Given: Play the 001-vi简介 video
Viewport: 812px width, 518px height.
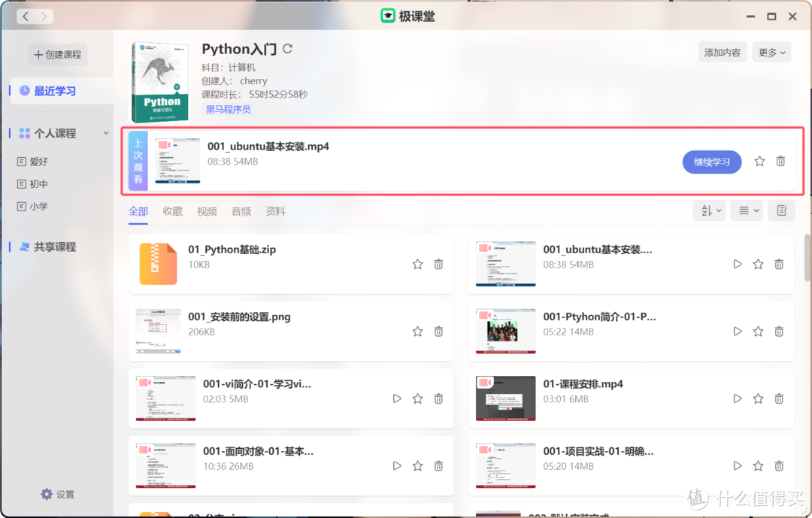Looking at the screenshot, I should [x=397, y=398].
